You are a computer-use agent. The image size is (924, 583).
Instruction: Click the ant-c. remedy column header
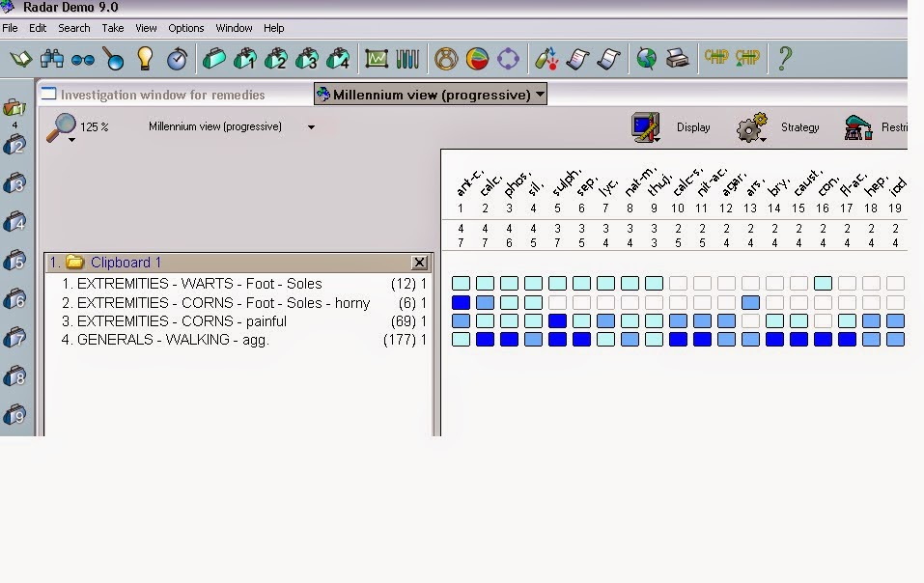[469, 182]
